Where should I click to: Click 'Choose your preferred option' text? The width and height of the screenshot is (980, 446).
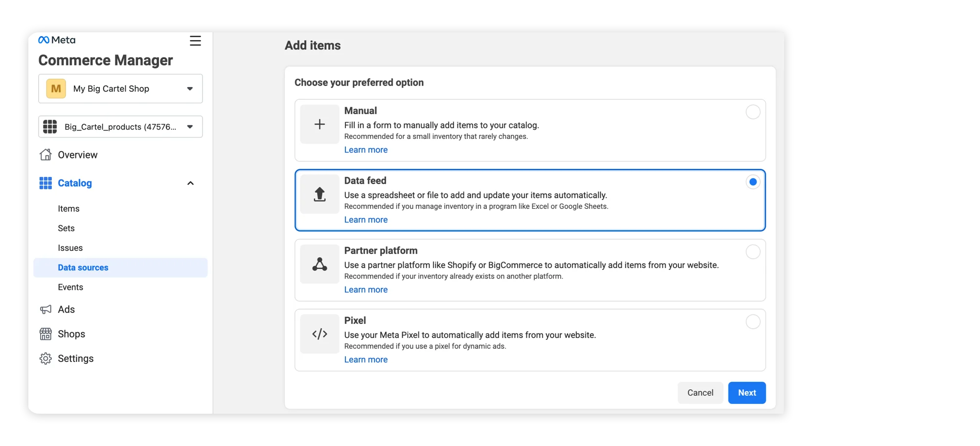click(x=359, y=83)
